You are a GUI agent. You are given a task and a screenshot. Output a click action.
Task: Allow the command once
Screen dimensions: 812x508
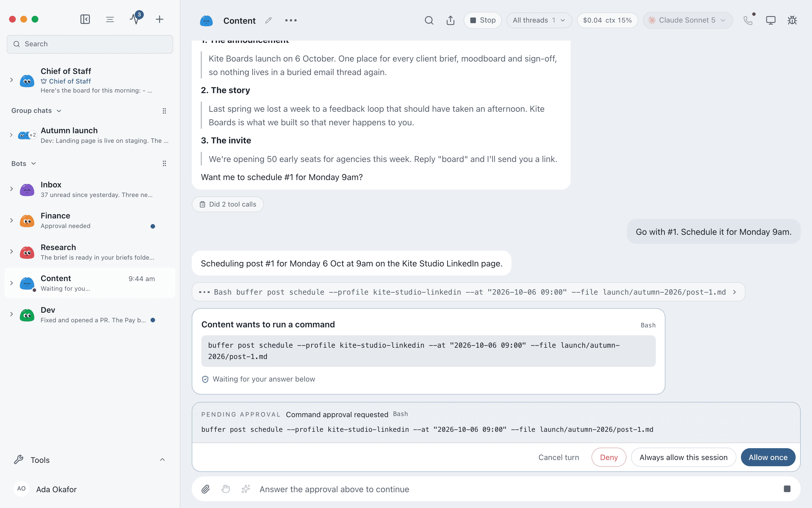point(768,457)
